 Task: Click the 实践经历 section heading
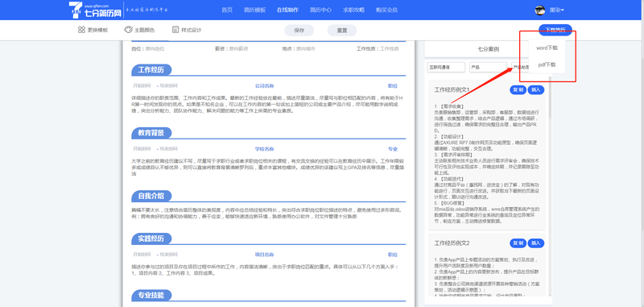tap(151, 239)
